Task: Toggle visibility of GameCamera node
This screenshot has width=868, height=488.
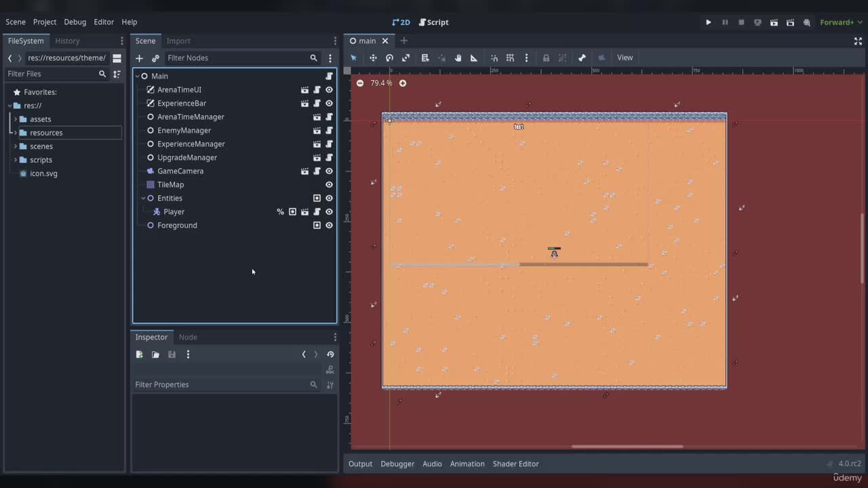Action: point(329,171)
